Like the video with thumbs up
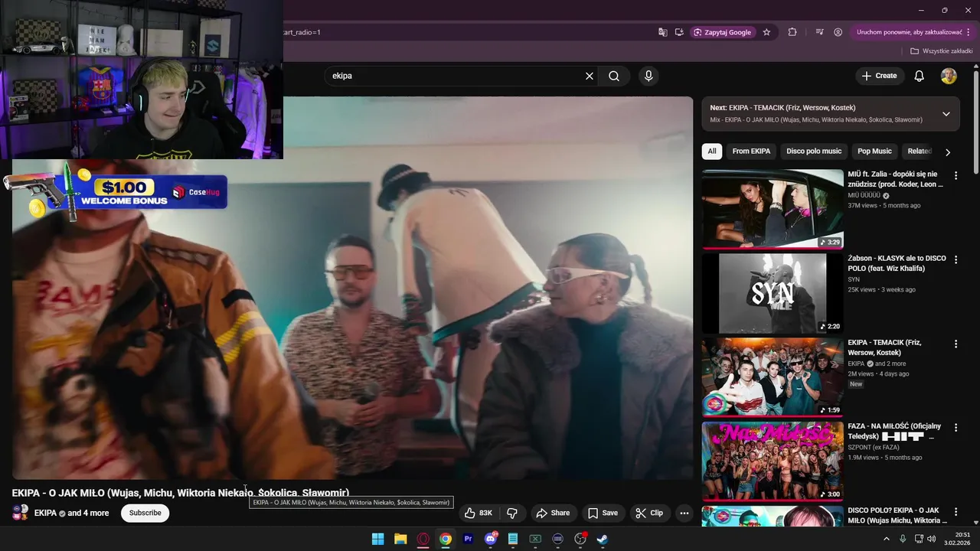Viewport: 980px width, 551px height. pos(479,513)
